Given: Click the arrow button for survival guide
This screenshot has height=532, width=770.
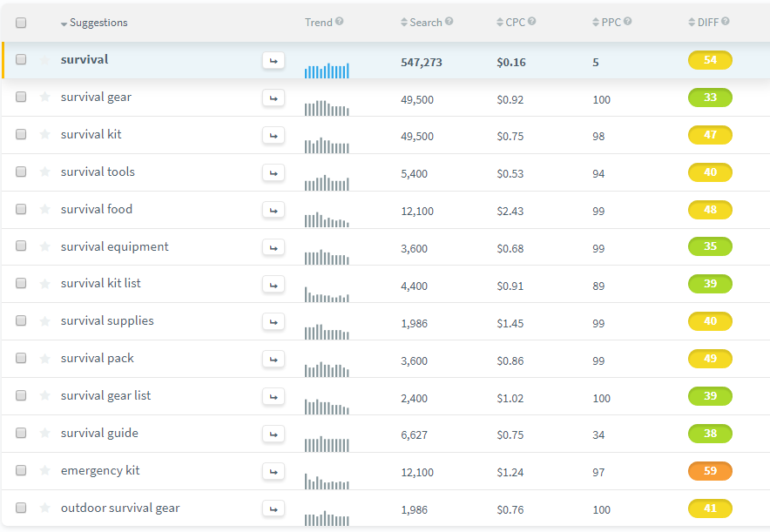Looking at the screenshot, I should pyautogui.click(x=274, y=434).
